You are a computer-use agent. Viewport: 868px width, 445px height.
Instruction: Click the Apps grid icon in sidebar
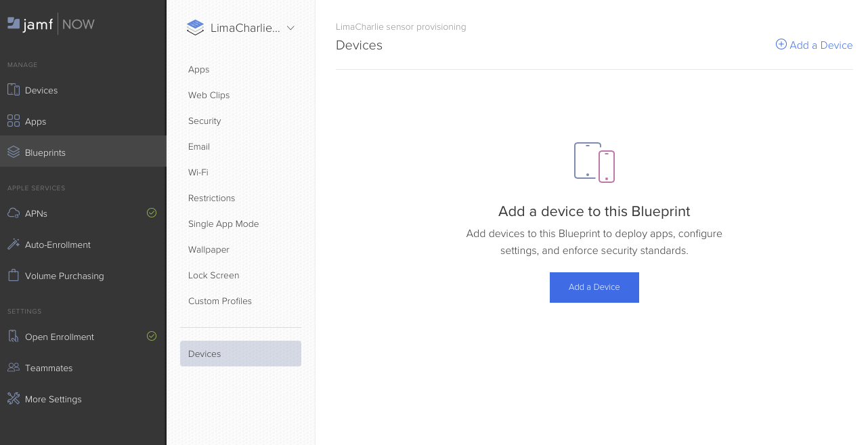tap(14, 121)
